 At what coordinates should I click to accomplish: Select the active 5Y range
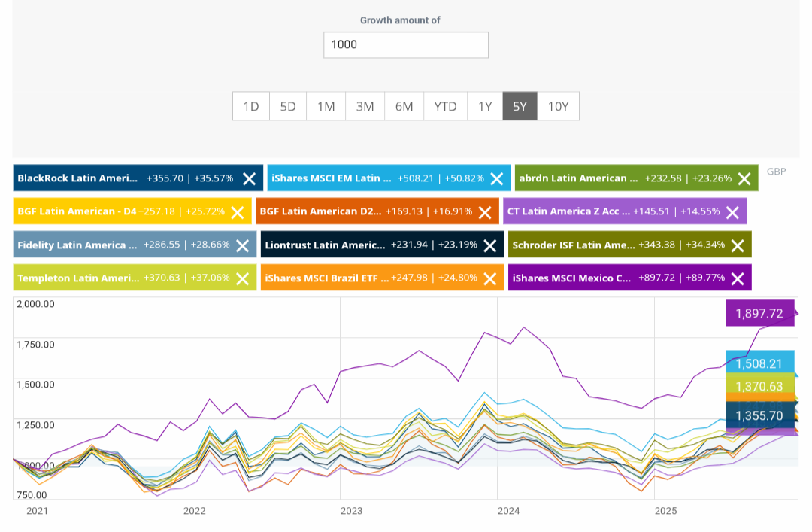[520, 106]
